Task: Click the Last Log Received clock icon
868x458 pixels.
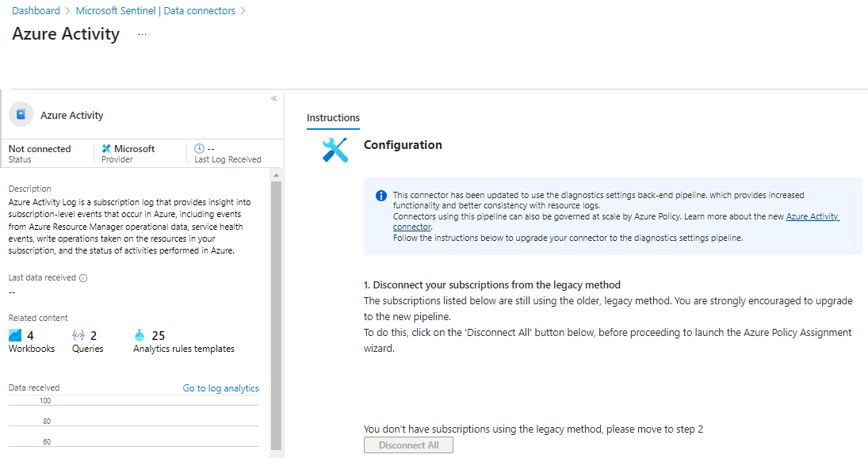Action: 199,149
